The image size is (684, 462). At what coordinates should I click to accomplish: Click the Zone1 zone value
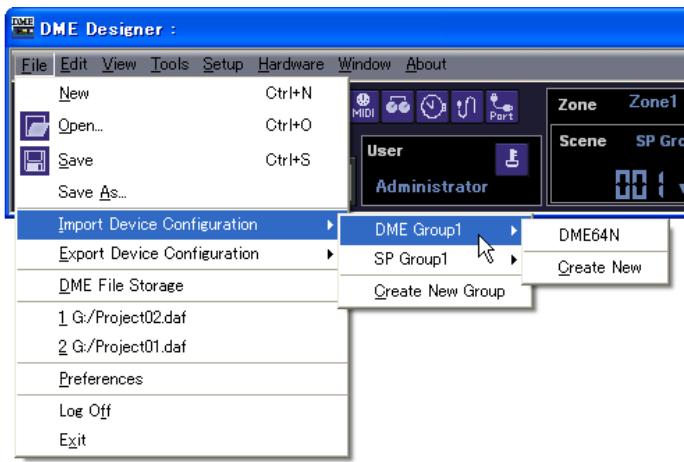point(653,102)
